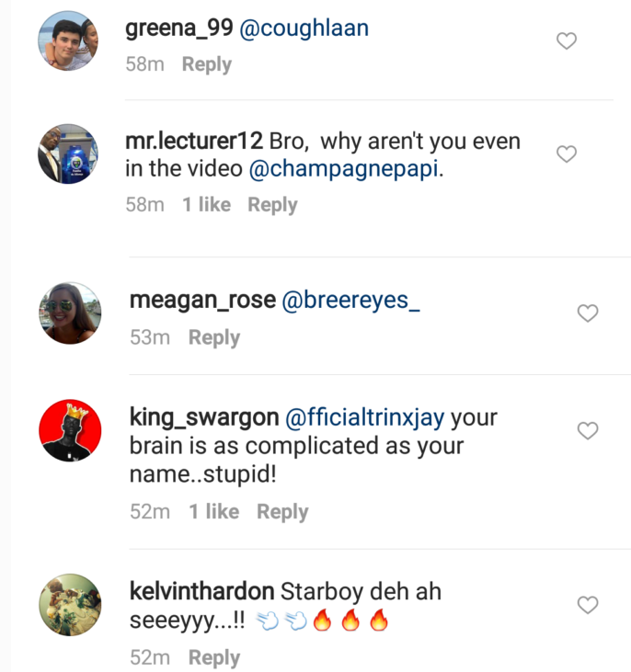This screenshot has width=631, height=672.
Task: Open mr.lecturer12's avatar
Action: tap(68, 154)
